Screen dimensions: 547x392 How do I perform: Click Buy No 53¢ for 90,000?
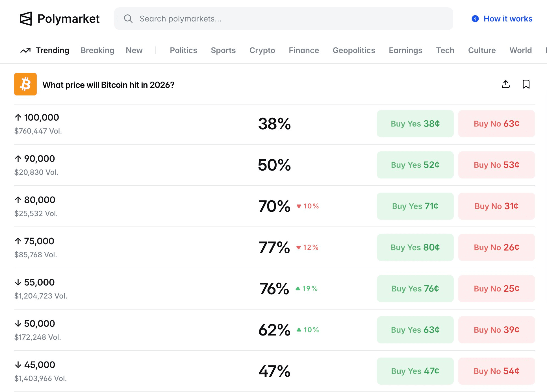[x=496, y=165]
